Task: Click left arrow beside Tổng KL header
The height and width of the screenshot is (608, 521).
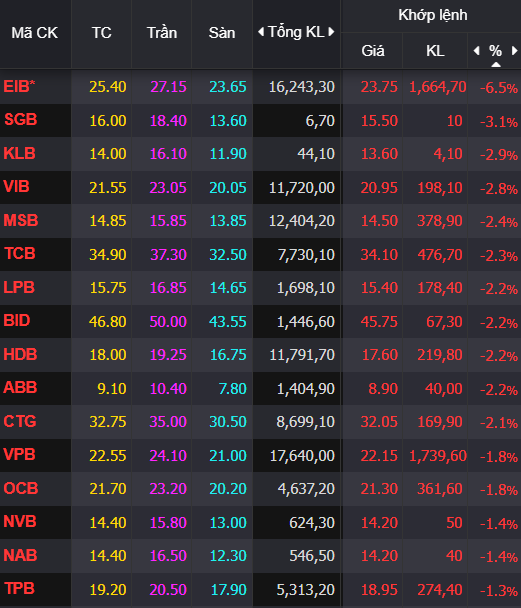Action: pos(261,32)
